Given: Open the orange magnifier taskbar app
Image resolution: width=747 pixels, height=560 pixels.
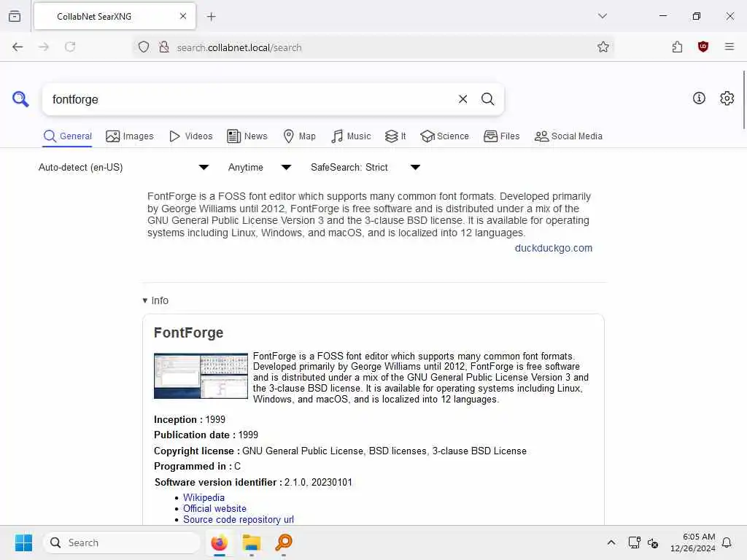Looking at the screenshot, I should [284, 542].
